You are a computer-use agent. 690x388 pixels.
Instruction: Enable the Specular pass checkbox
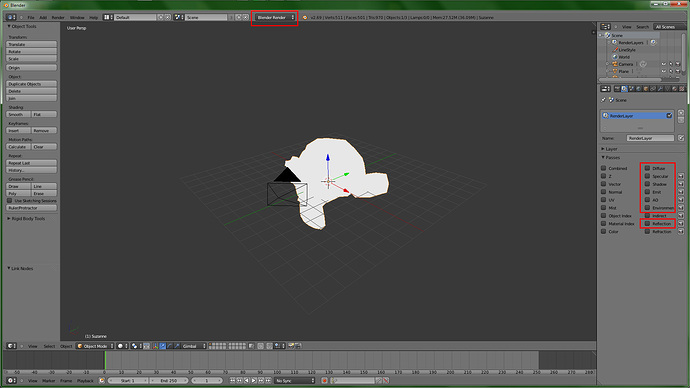[x=647, y=176]
